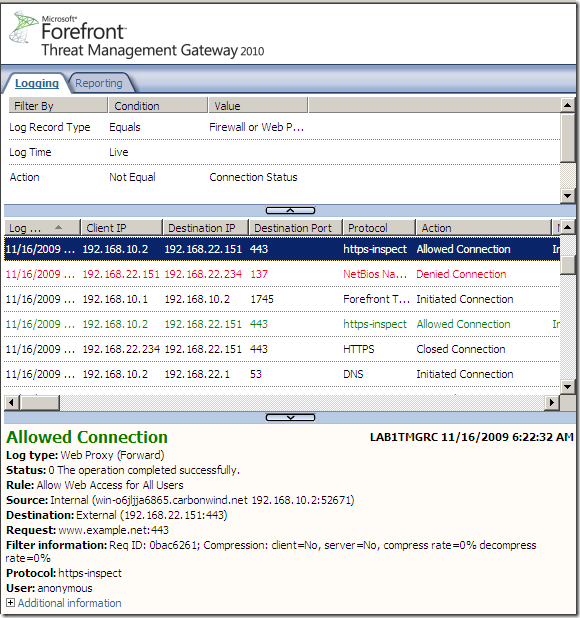Click destination port 1745 cell
The height and width of the screenshot is (618, 580).
tap(262, 299)
